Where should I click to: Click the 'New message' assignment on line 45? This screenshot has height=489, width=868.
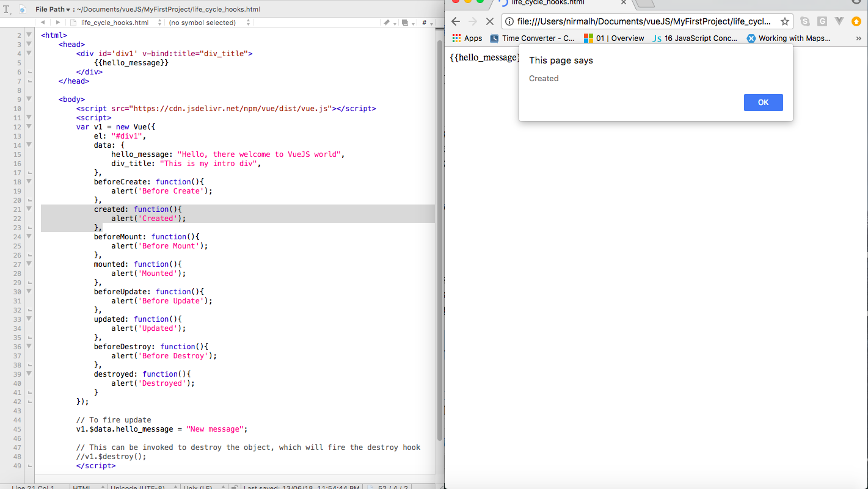(162, 429)
